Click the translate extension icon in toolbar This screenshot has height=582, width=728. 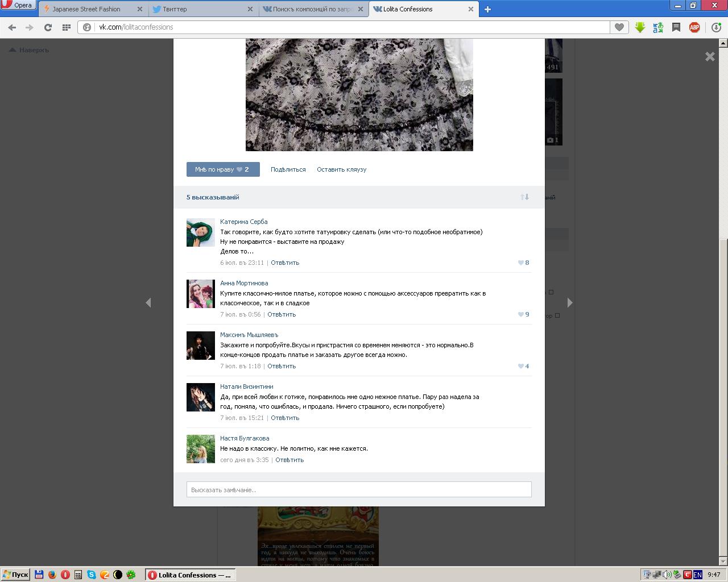pos(658,27)
